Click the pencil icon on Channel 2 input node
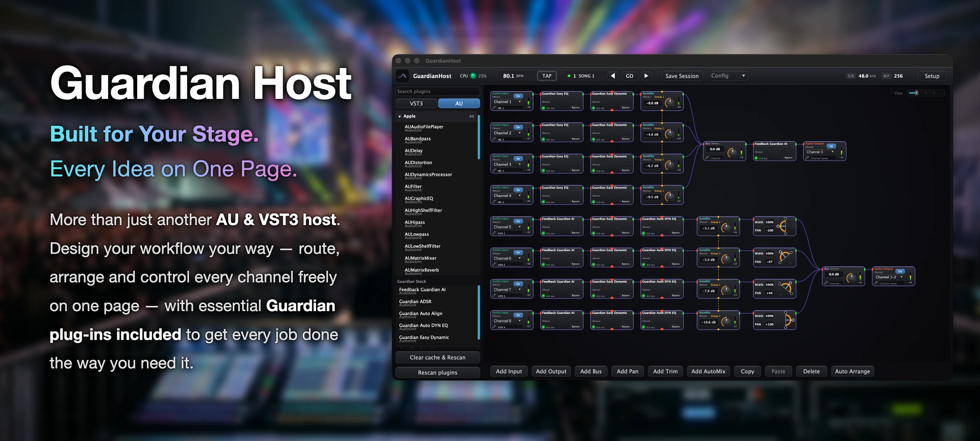The height and width of the screenshot is (441, 980). (x=494, y=139)
